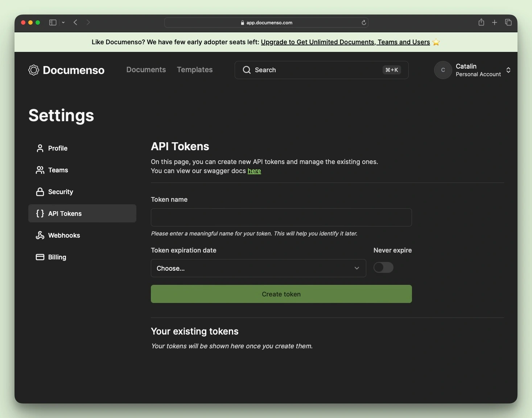The image size is (532, 418).
Task: Expand the Safari sidebar options chevron
Action: tap(63, 22)
